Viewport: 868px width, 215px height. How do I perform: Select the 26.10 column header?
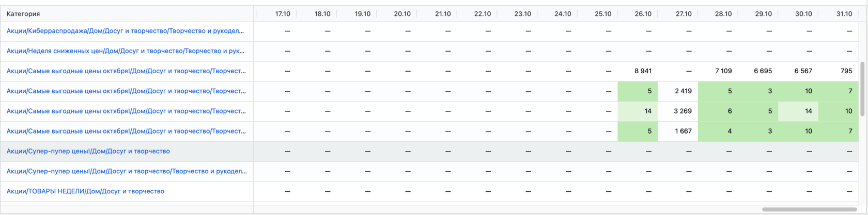[x=643, y=14]
